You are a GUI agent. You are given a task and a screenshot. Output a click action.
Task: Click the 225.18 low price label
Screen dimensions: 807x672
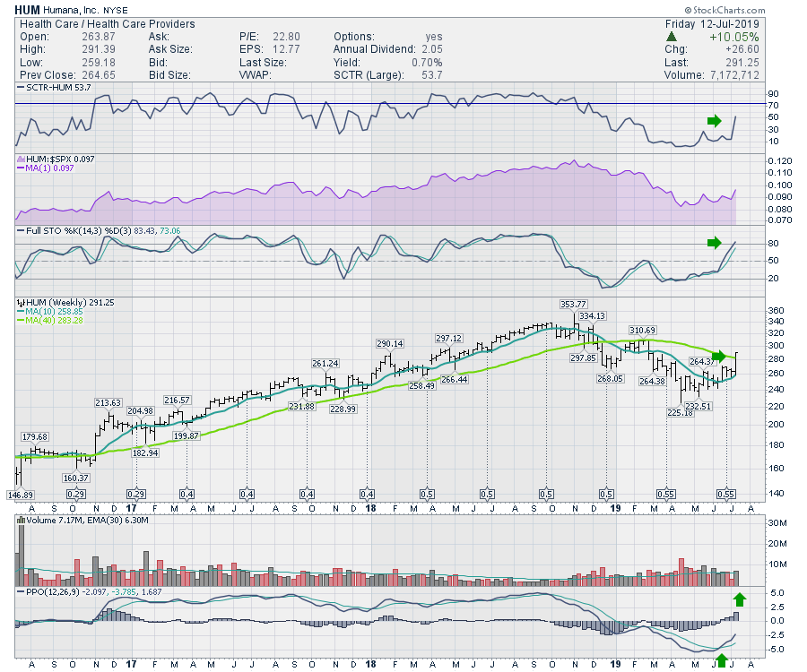[x=680, y=412]
